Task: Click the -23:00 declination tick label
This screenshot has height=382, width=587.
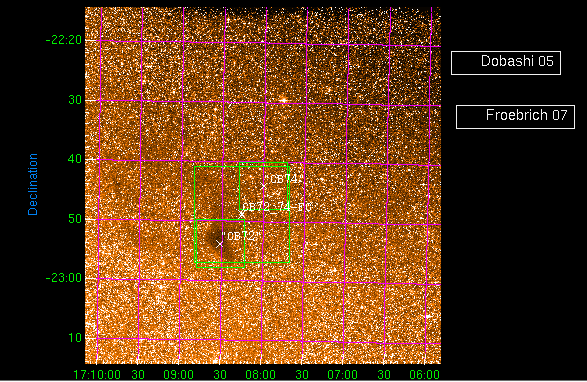Action: (64, 278)
